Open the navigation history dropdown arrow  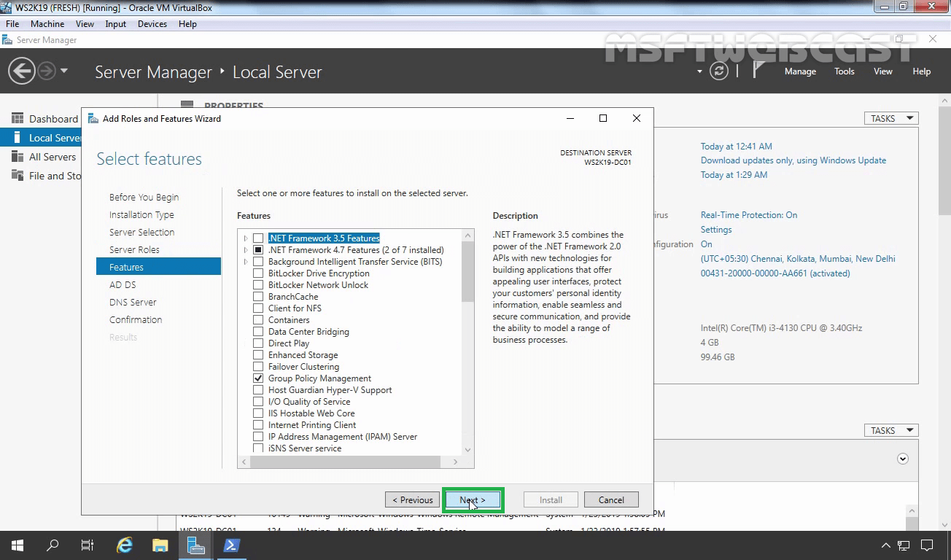[64, 71]
